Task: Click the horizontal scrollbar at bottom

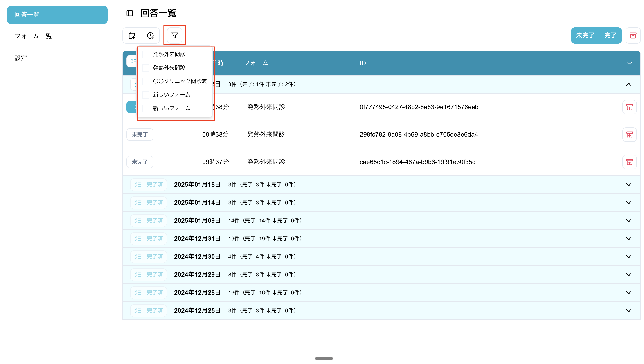Action: 324,358
